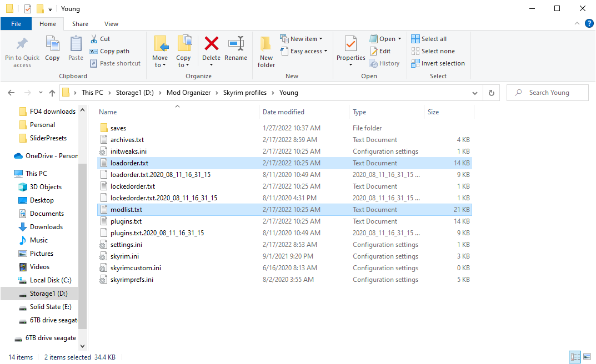Click Select all

[x=429, y=39]
